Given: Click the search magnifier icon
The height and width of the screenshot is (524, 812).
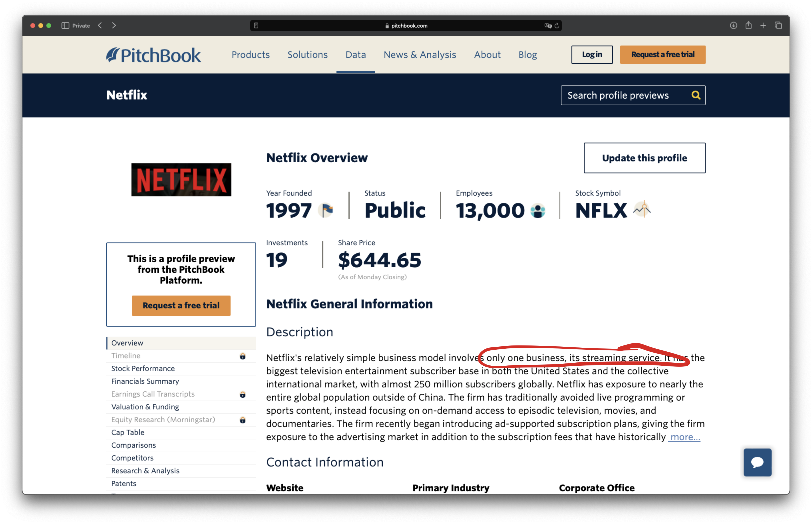Looking at the screenshot, I should [696, 95].
